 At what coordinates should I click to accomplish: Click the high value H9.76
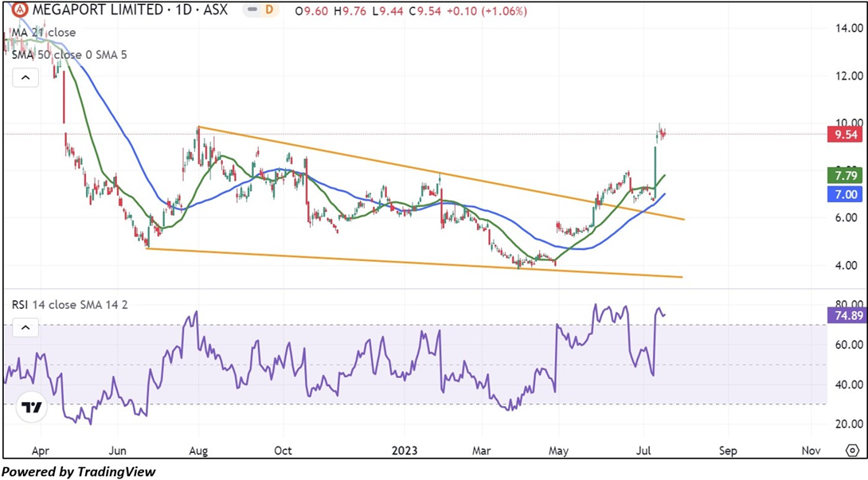350,11
